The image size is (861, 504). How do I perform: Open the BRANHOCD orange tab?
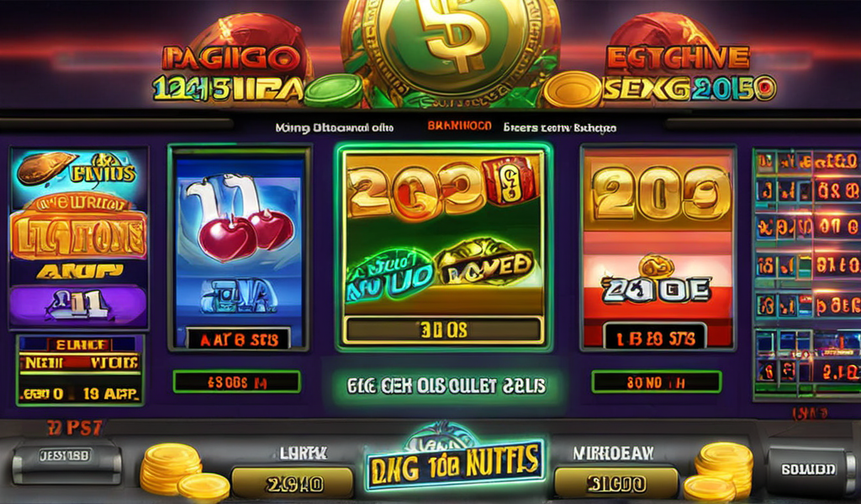(460, 126)
